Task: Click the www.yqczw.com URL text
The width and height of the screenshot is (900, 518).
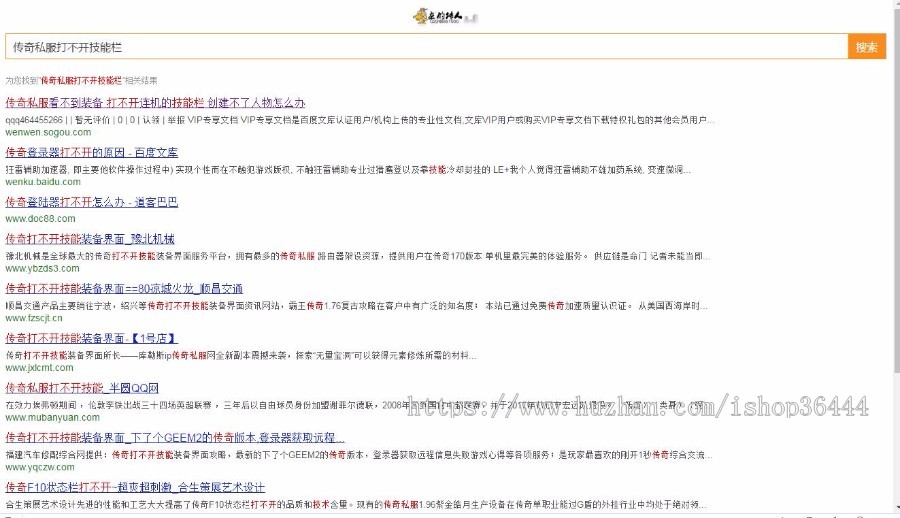Action: 40,467
